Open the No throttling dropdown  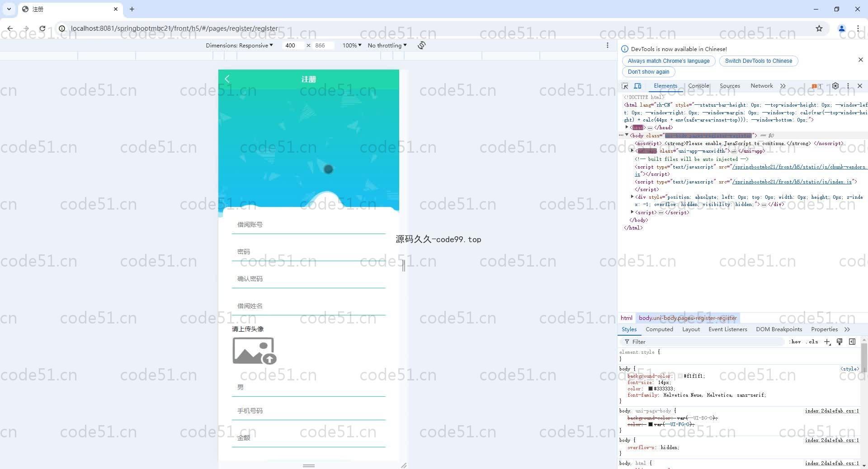(x=387, y=45)
